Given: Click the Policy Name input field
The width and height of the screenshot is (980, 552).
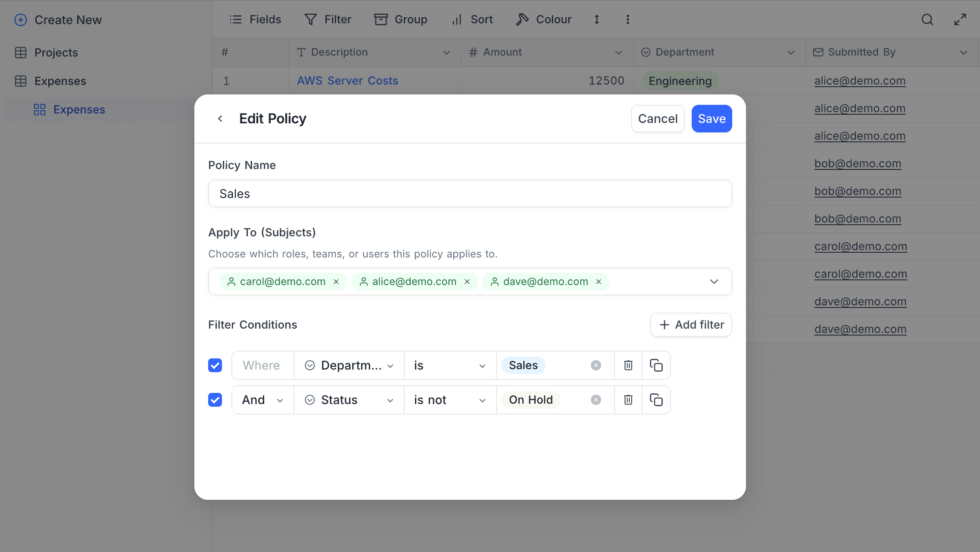Looking at the screenshot, I should (469, 194).
